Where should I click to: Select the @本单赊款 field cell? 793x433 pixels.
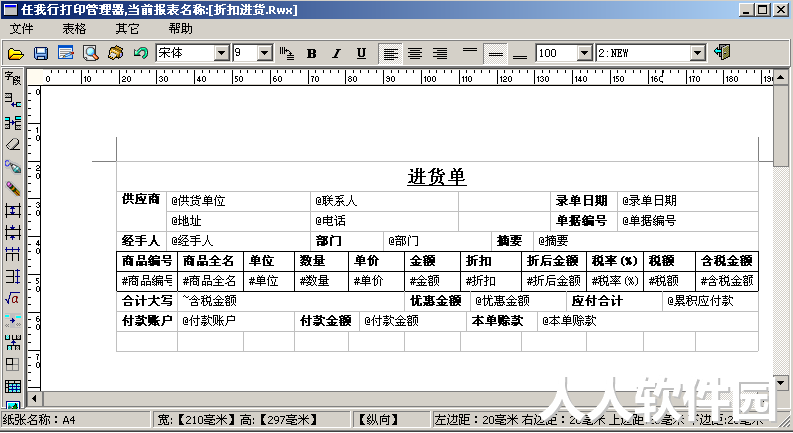coord(647,321)
